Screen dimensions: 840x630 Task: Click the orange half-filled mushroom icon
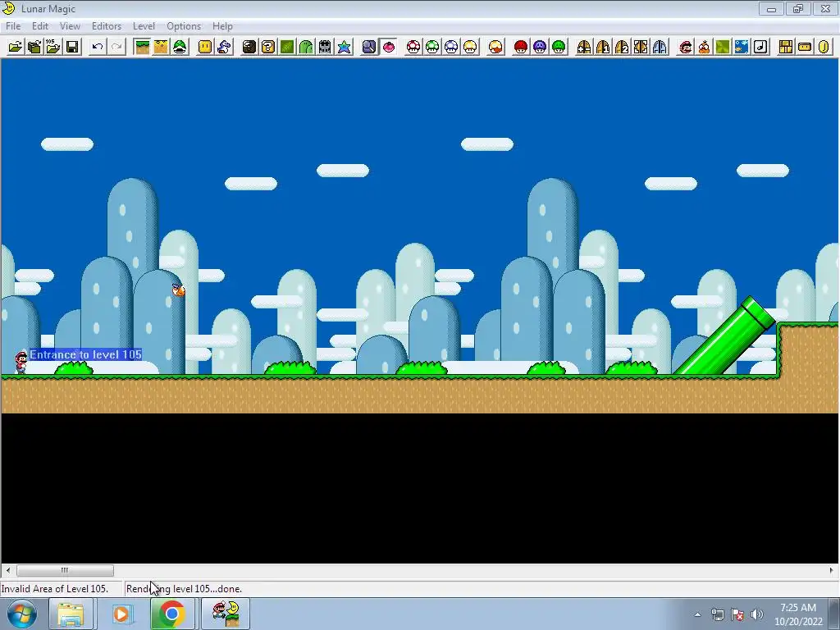(495, 47)
